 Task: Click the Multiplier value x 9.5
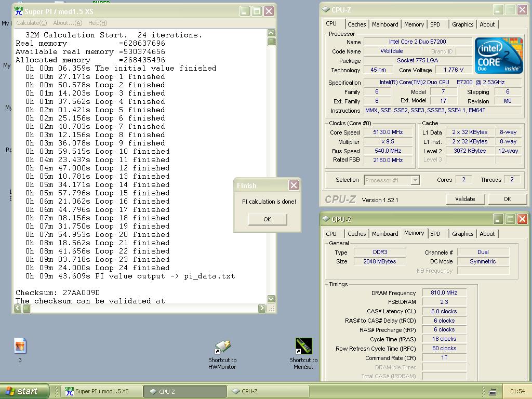(388, 141)
